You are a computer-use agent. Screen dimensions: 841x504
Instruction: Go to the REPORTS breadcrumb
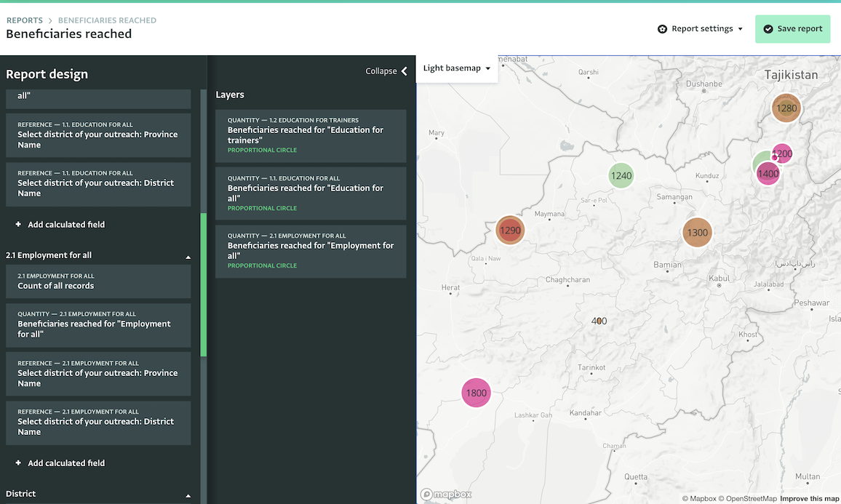point(25,20)
